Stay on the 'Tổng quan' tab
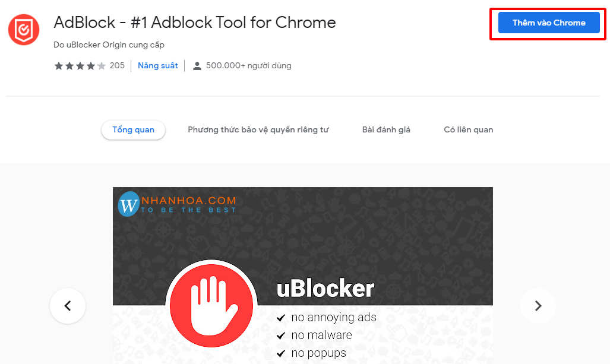610x364 pixels. click(133, 129)
